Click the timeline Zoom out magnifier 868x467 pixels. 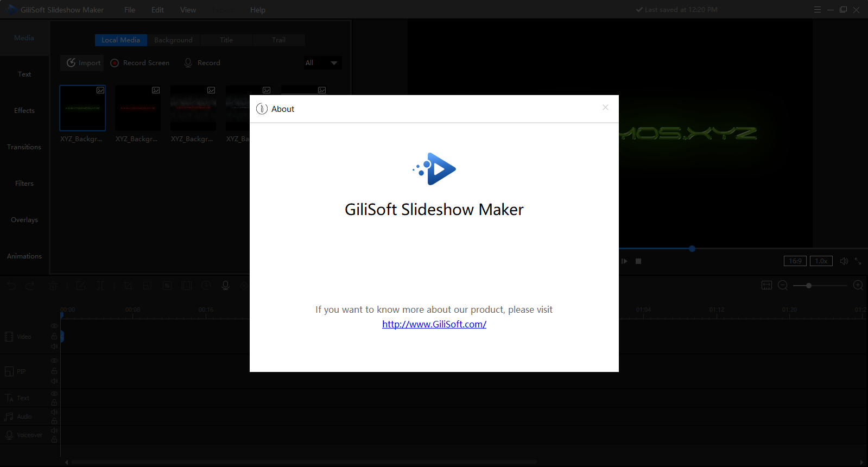783,285
